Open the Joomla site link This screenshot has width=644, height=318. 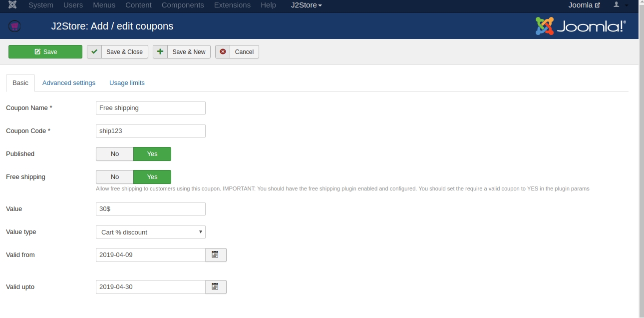[x=584, y=5]
